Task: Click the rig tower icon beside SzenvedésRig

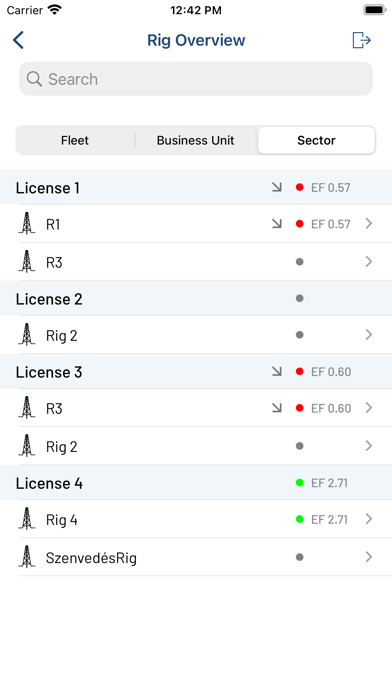Action: pyautogui.click(x=27, y=557)
